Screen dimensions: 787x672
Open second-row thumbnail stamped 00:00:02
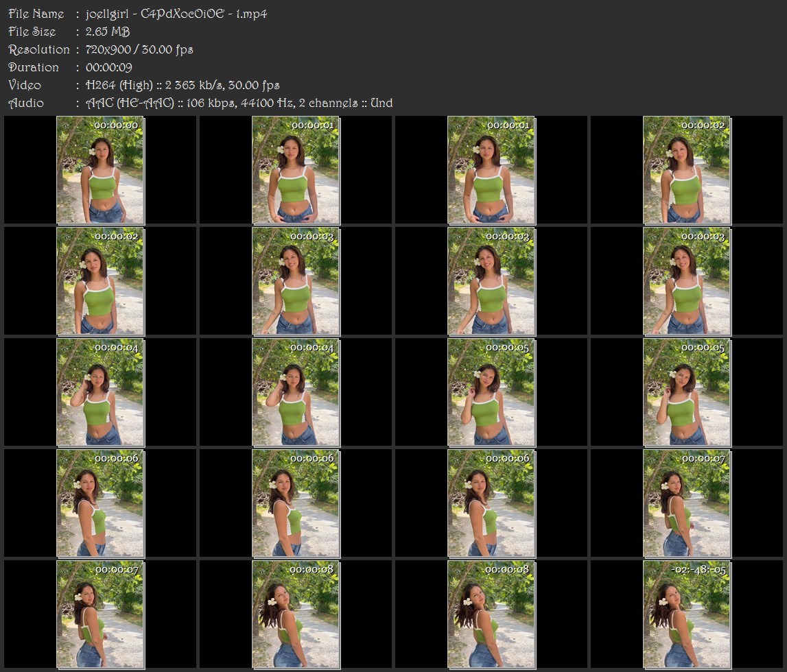(100, 281)
